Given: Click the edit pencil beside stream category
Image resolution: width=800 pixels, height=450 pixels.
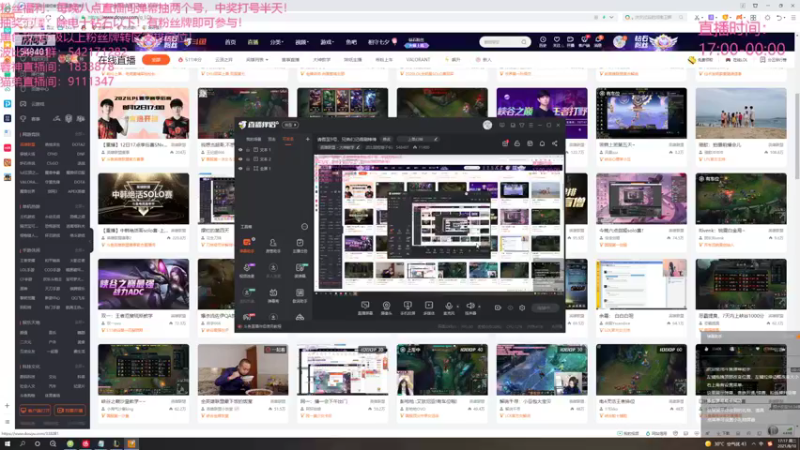Looking at the screenshot, I should coord(358,147).
